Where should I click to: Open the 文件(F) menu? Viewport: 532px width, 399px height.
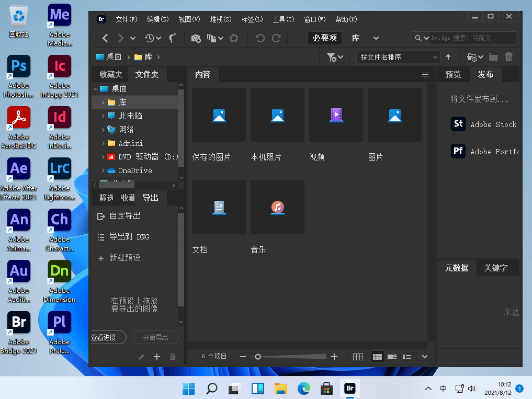(127, 19)
